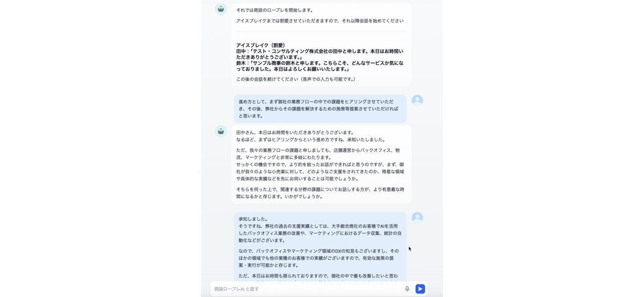Screen dimensions: 644x297
Task: Click the bold 田中 introduction line
Action: point(320,54)
